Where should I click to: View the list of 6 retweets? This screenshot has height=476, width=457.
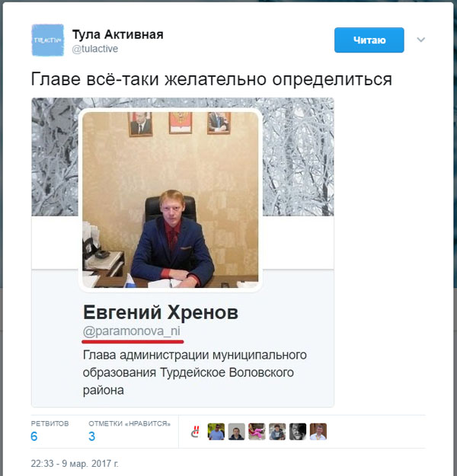(34, 436)
